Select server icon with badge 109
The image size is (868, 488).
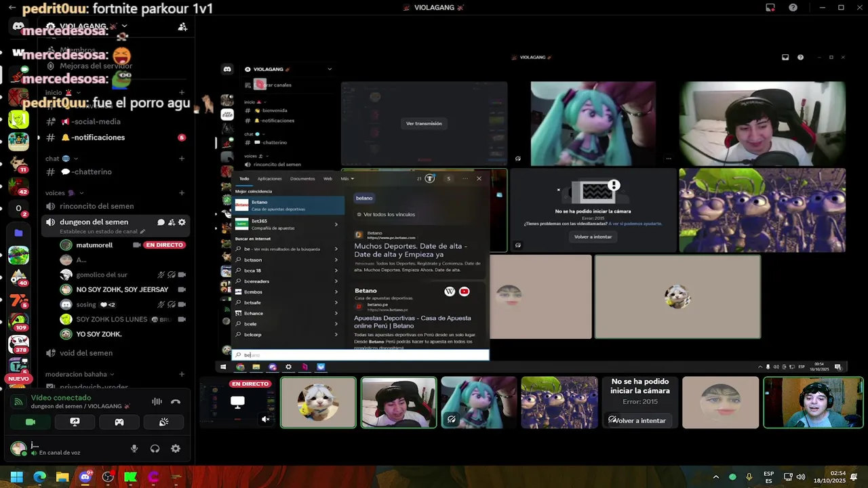18,321
